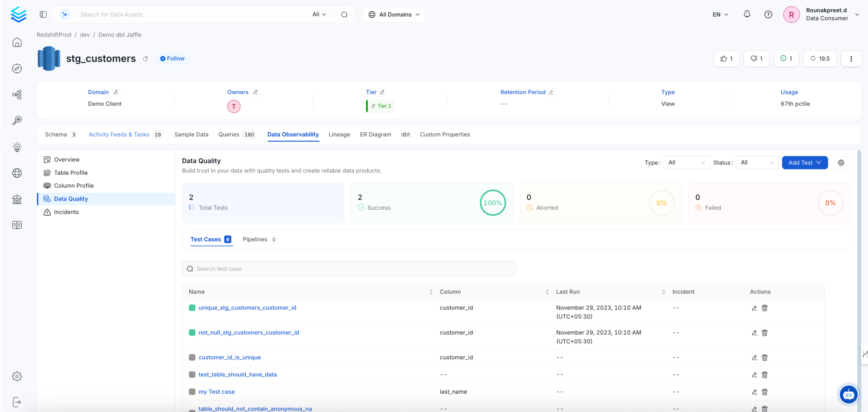
Task: Expand the Type filter dropdown
Action: (x=686, y=163)
